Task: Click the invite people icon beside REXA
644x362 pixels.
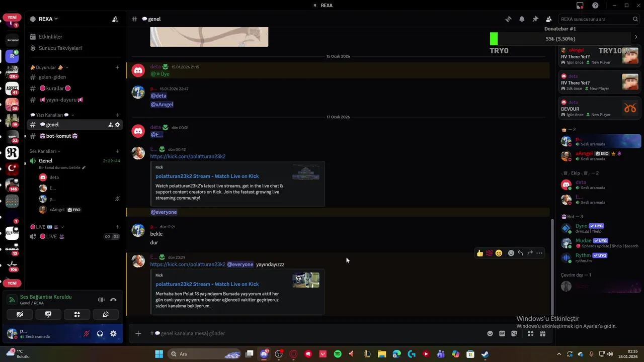Action: 115,19
